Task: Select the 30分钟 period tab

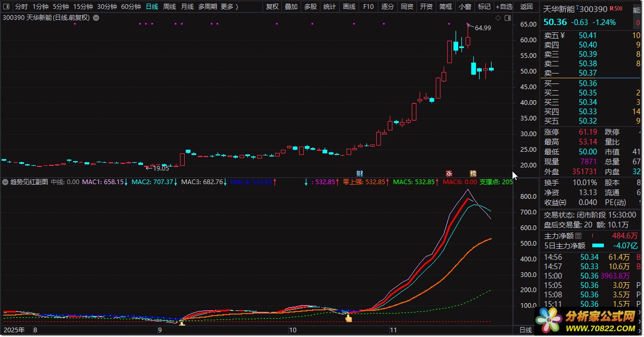Action: [107, 7]
